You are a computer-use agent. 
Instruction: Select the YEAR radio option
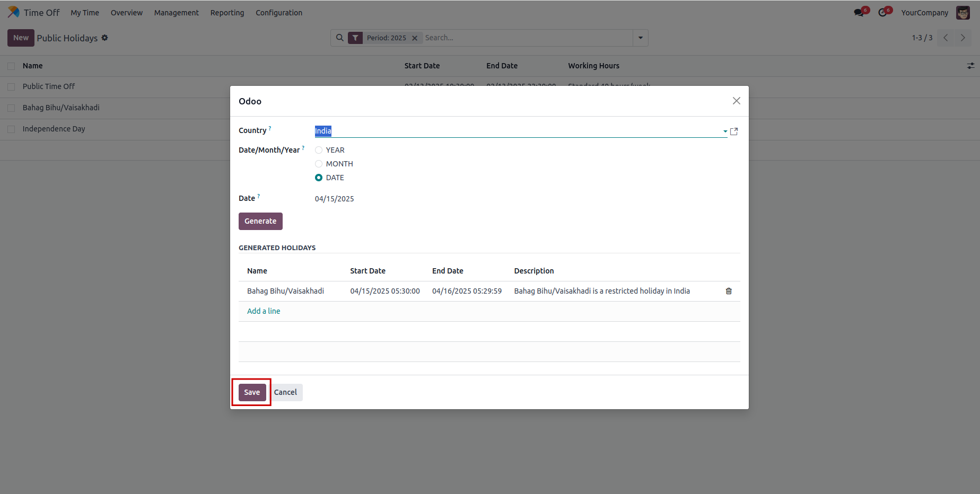tap(319, 150)
